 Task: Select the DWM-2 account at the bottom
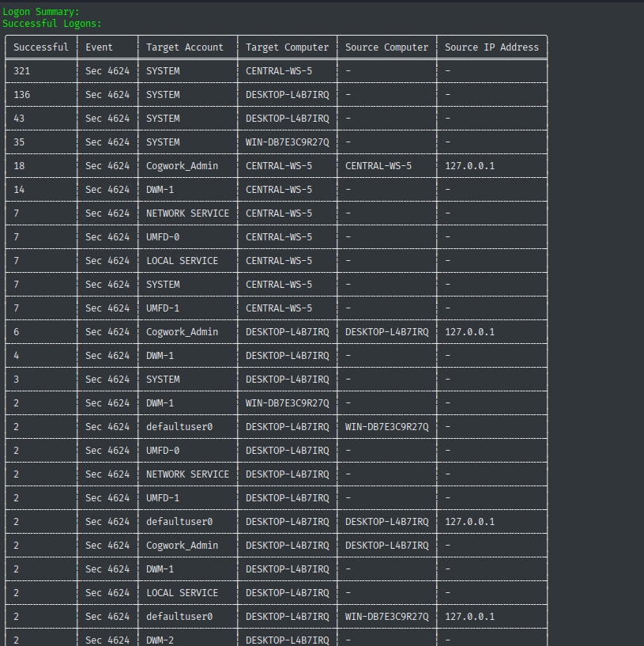pos(161,640)
